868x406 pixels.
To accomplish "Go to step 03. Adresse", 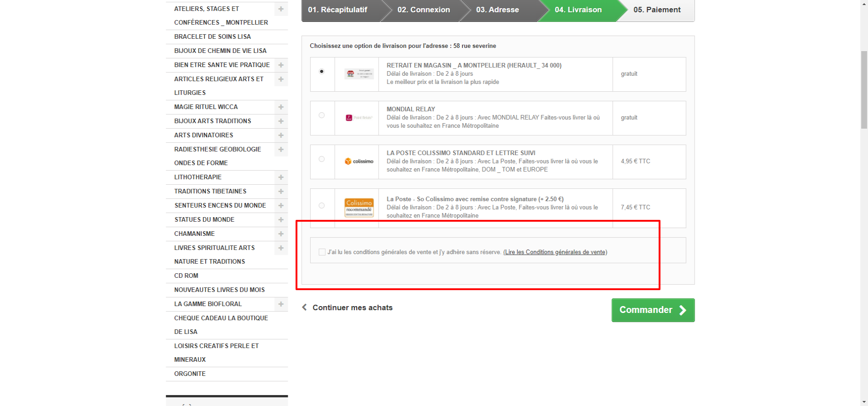I will (498, 10).
